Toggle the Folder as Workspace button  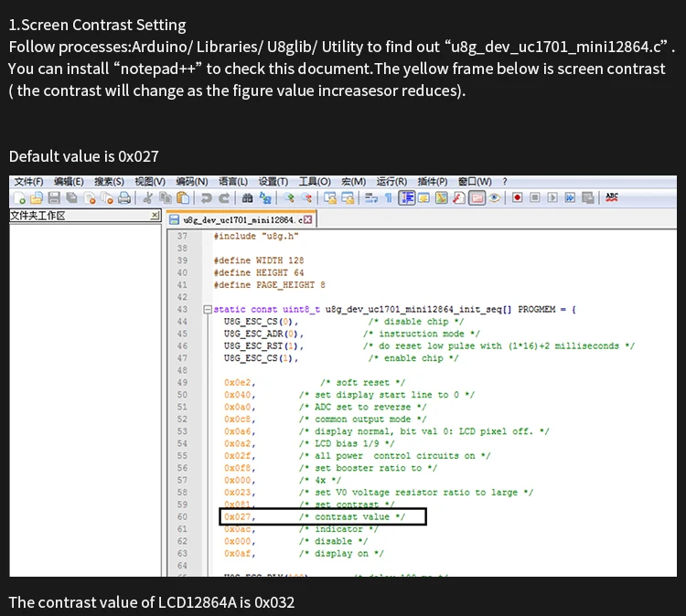pos(477,198)
